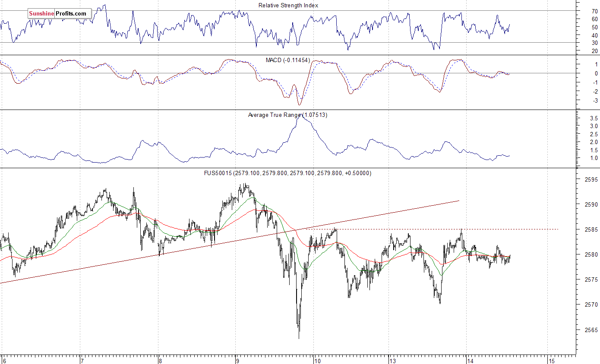Click the RSI axis value 30
The image size is (600, 364).
[594, 43]
